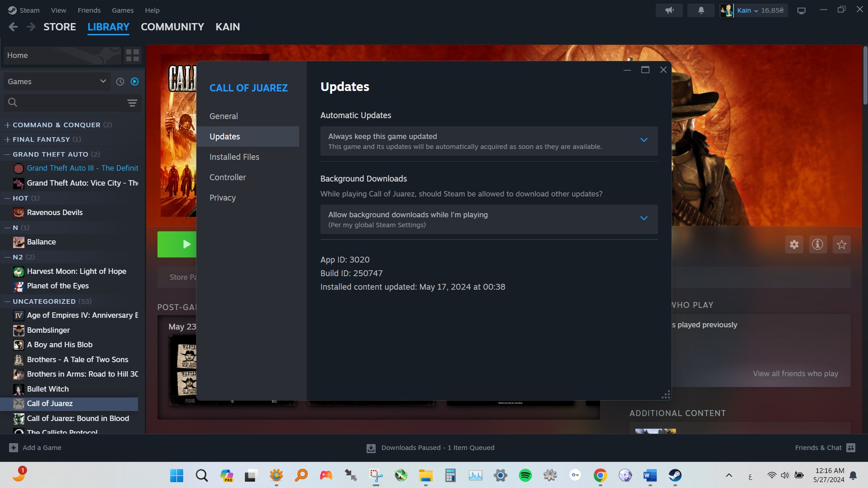Open the downloads manager icon
868x488 pixels.
click(x=371, y=448)
